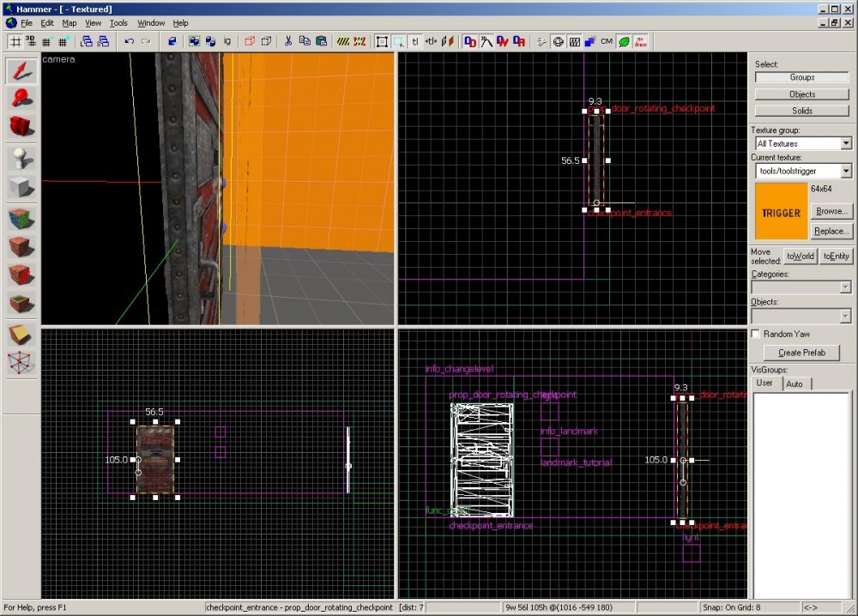858x616 pixels.
Task: Click the orange TRIGGER texture preview
Action: click(781, 210)
